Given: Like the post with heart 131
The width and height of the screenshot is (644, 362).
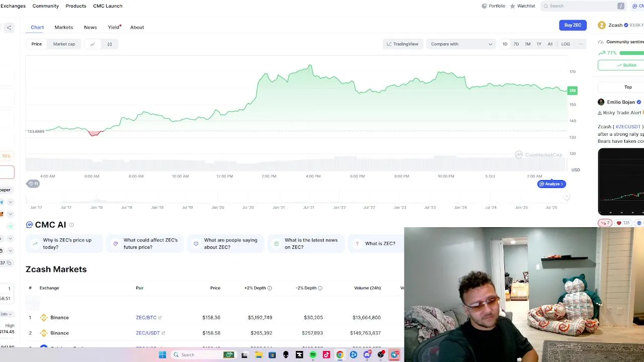Looking at the screenshot, I should [x=623, y=223].
